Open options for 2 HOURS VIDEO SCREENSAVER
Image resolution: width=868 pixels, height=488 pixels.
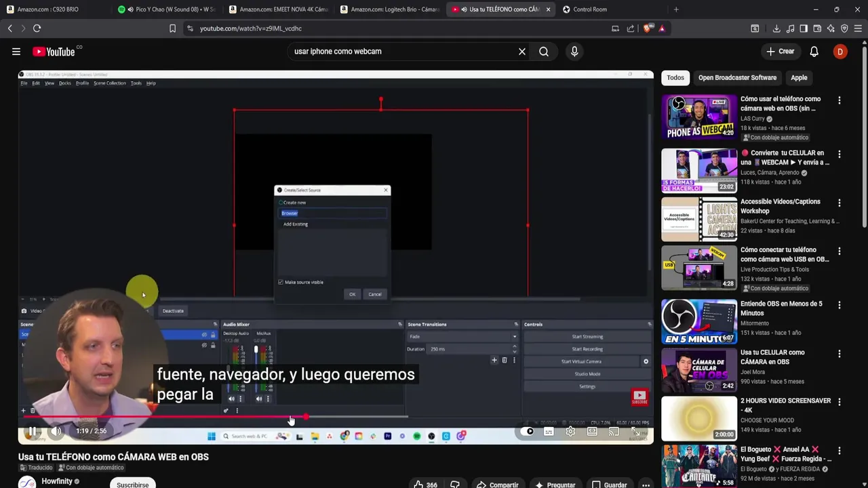840,402
